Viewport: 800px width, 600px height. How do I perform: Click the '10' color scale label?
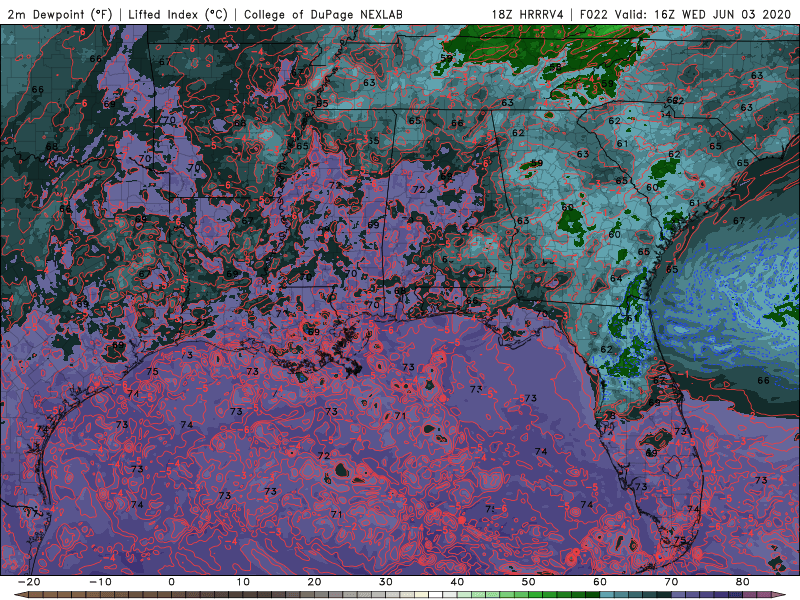[x=243, y=582]
